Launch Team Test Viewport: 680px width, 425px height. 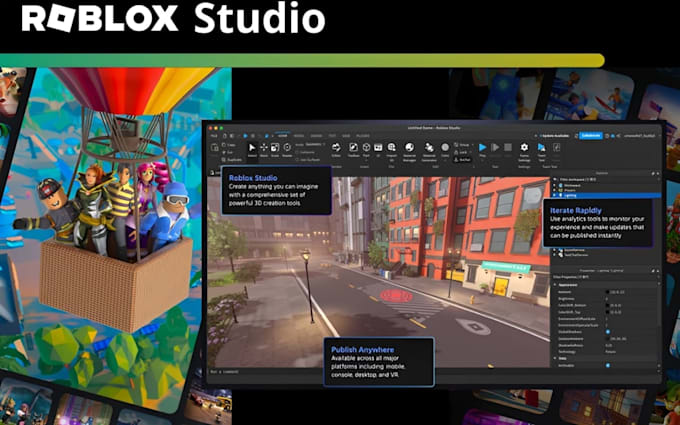541,151
